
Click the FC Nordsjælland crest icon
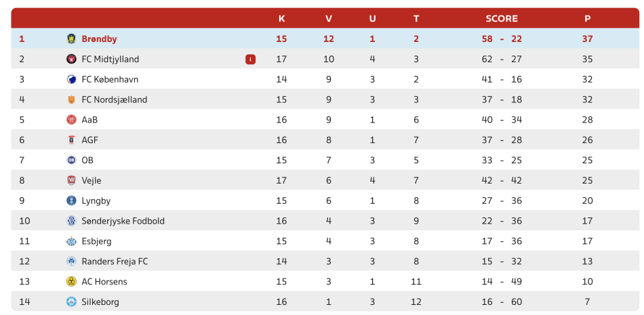click(x=71, y=100)
